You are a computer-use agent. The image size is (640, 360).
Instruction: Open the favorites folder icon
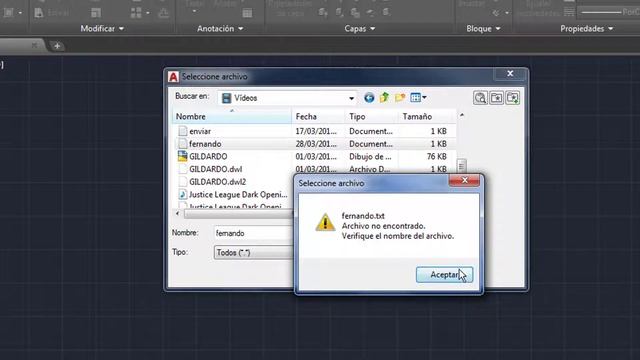point(496,98)
